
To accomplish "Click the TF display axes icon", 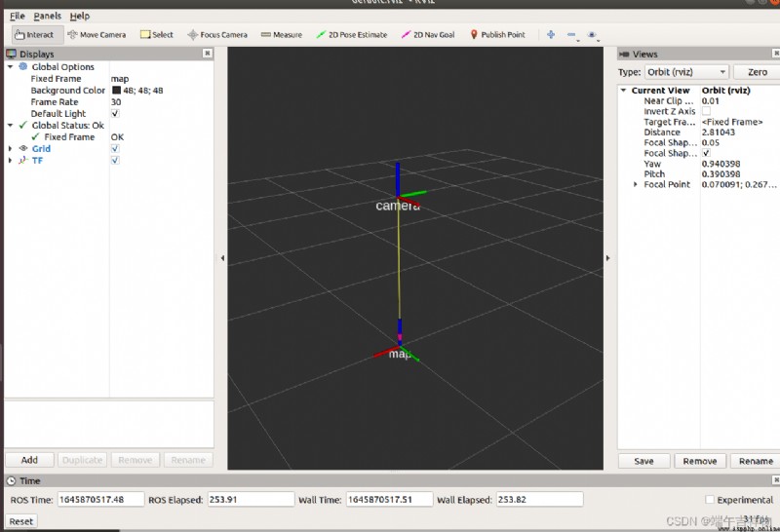I will (x=22, y=160).
